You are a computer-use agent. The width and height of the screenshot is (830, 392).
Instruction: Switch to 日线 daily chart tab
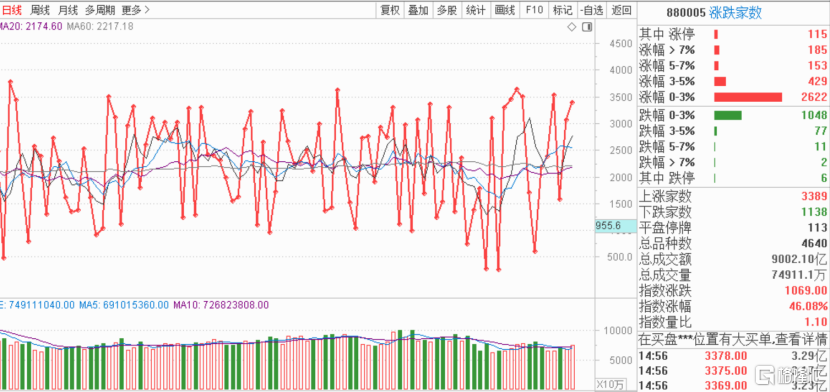pos(12,10)
